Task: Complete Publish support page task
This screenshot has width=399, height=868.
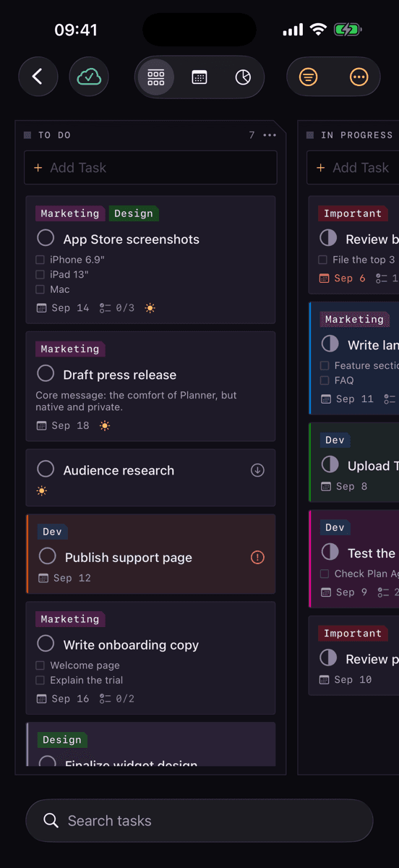Action: coord(47,556)
